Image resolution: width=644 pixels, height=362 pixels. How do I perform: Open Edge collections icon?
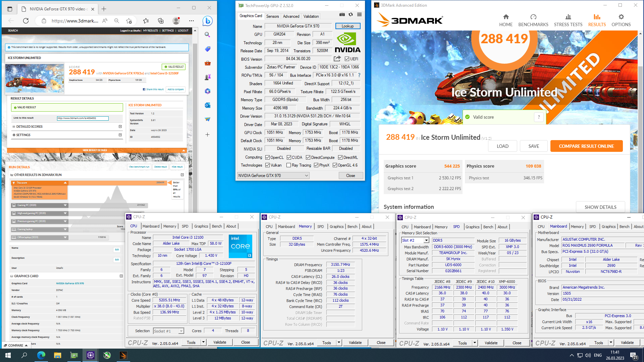[x=161, y=21]
